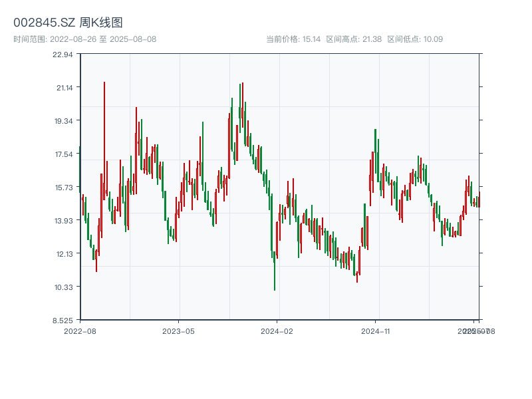The width and height of the screenshot is (532, 399).
Task: Click the period high label 区间高点: 21.38
Action: coord(354,39)
